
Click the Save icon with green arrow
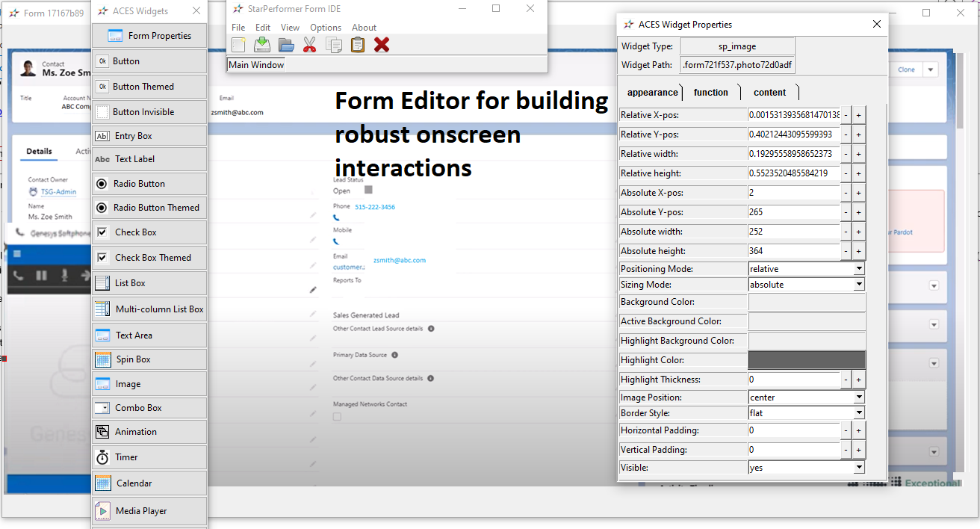click(262, 45)
